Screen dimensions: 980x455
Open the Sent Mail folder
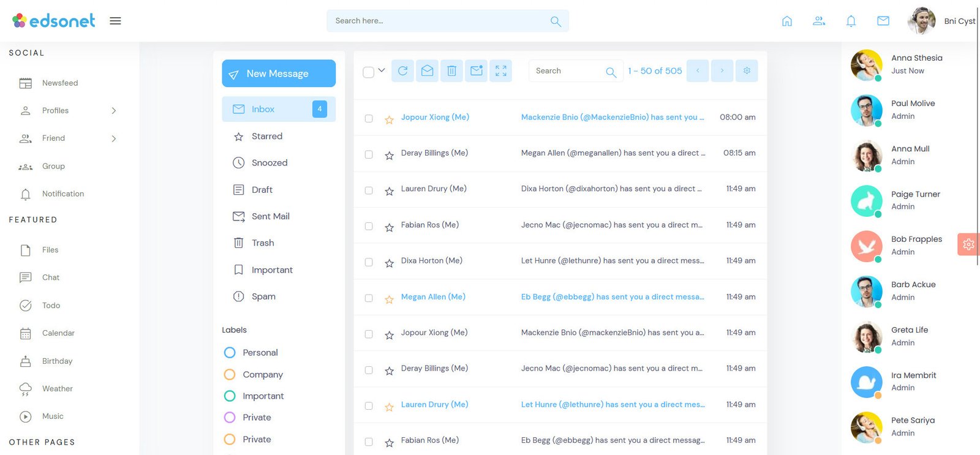(x=270, y=216)
